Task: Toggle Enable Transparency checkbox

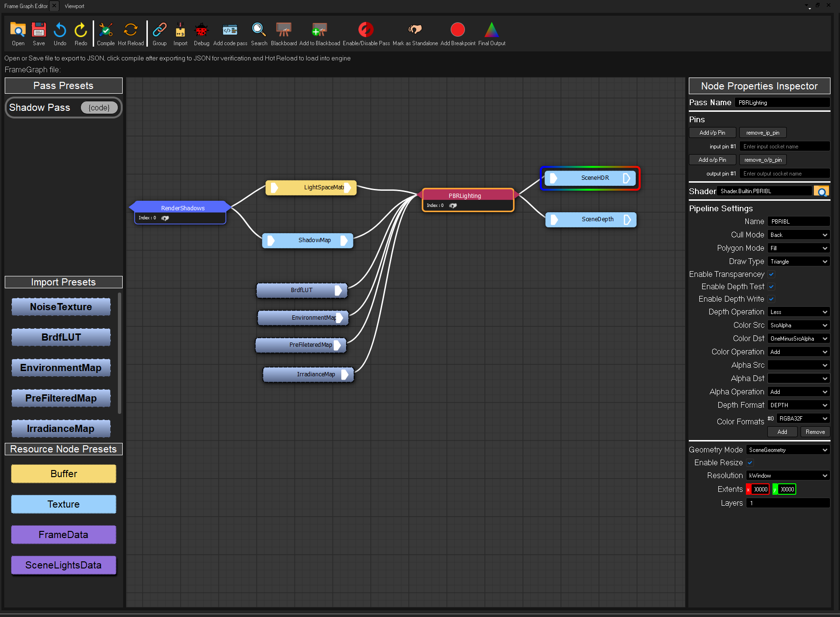Action: 772,274
